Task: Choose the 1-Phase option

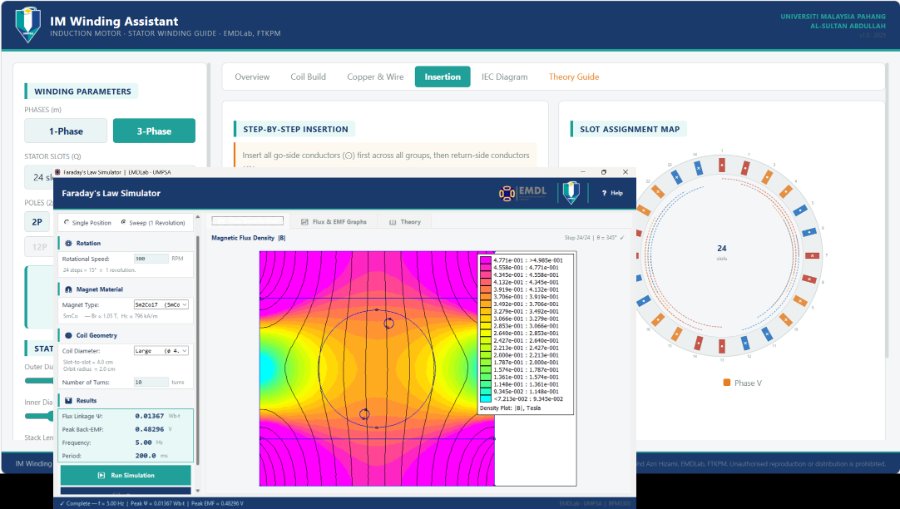Action: [65, 131]
